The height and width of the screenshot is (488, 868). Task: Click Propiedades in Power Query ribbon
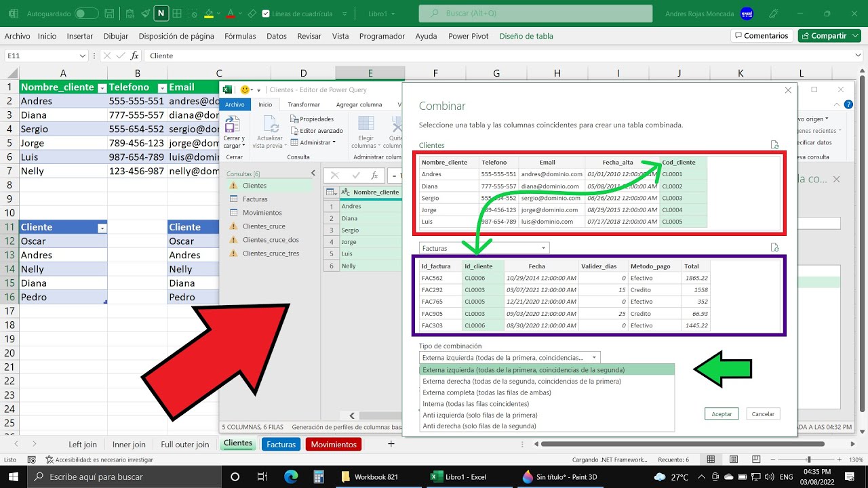[312, 119]
